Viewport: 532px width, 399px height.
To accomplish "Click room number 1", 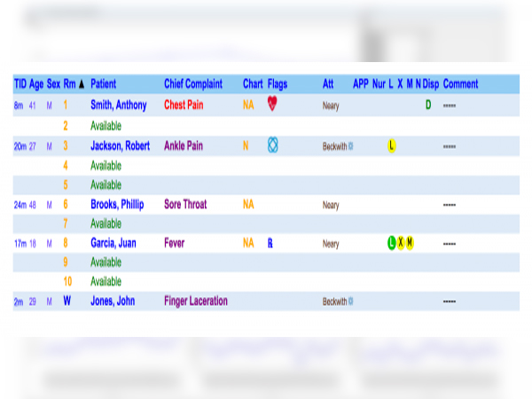I will [x=66, y=105].
